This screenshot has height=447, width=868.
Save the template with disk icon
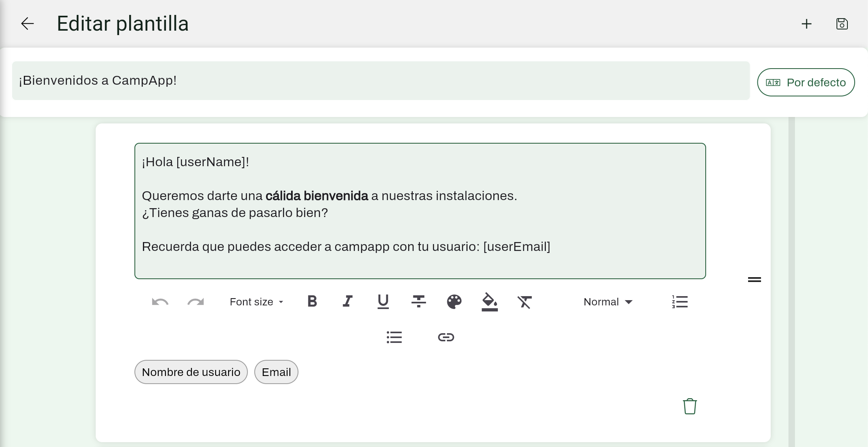842,24
